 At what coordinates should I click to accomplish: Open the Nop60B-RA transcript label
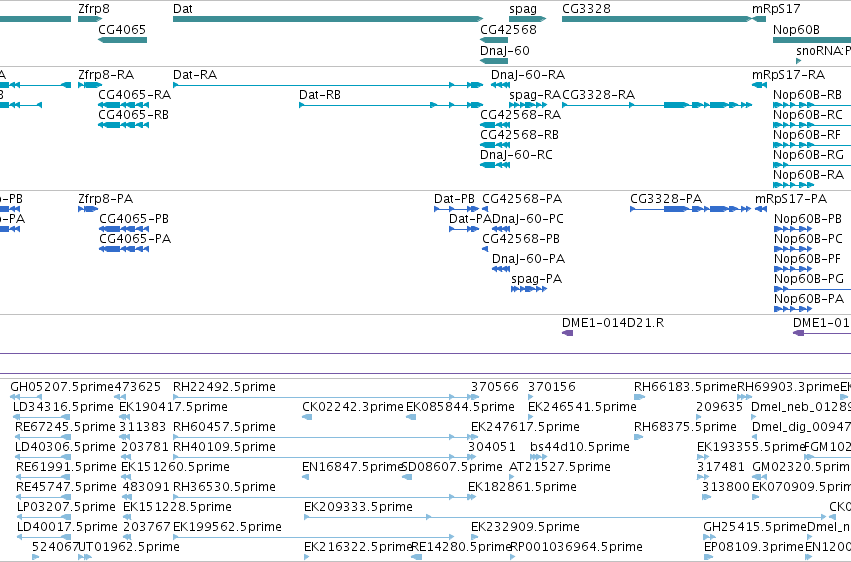(x=809, y=175)
